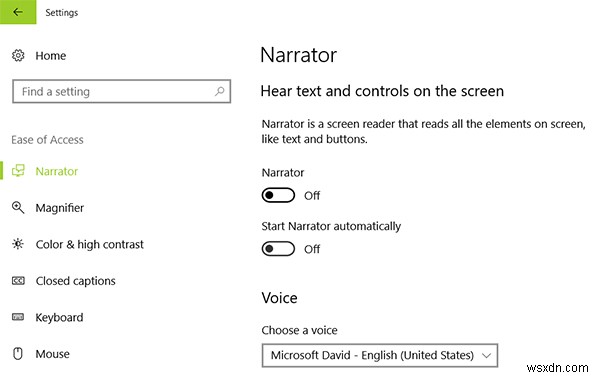
Task: Open the Choose a voice dropdown
Action: pyautogui.click(x=380, y=355)
